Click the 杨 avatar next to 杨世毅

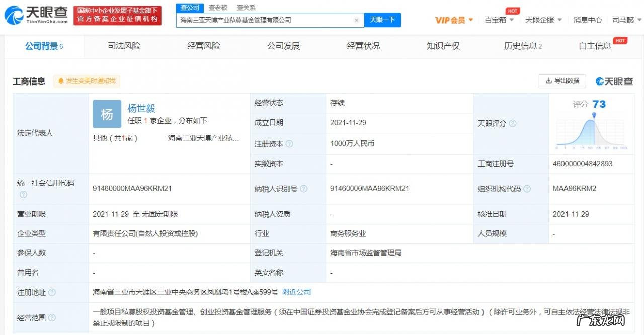coord(107,114)
